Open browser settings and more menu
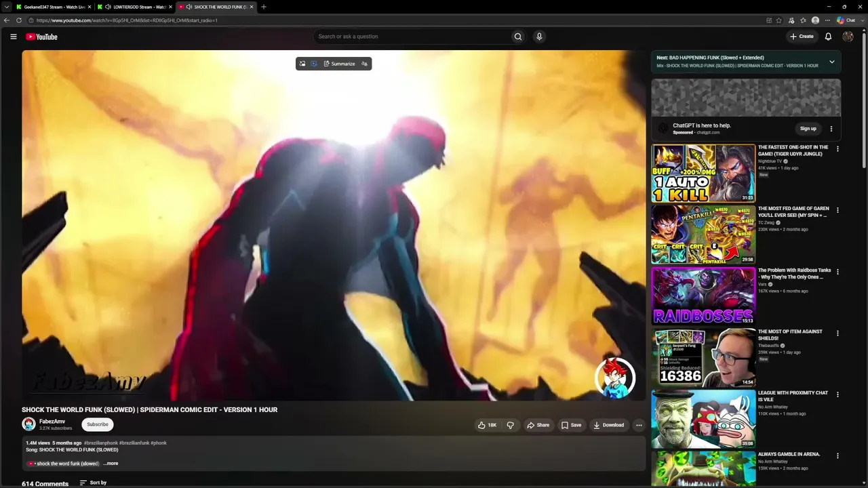The width and height of the screenshot is (868, 488). click(x=827, y=20)
